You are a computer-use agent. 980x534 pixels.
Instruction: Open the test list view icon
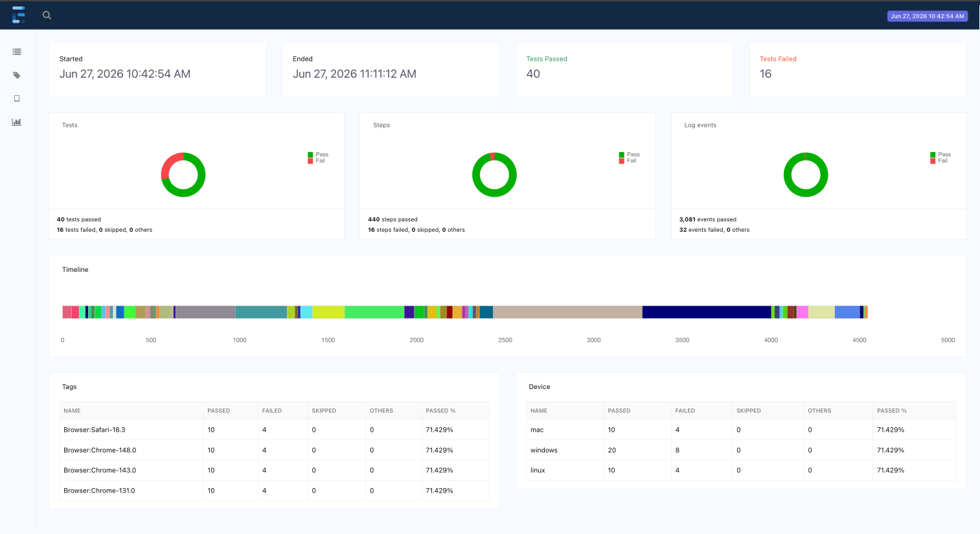[17, 52]
